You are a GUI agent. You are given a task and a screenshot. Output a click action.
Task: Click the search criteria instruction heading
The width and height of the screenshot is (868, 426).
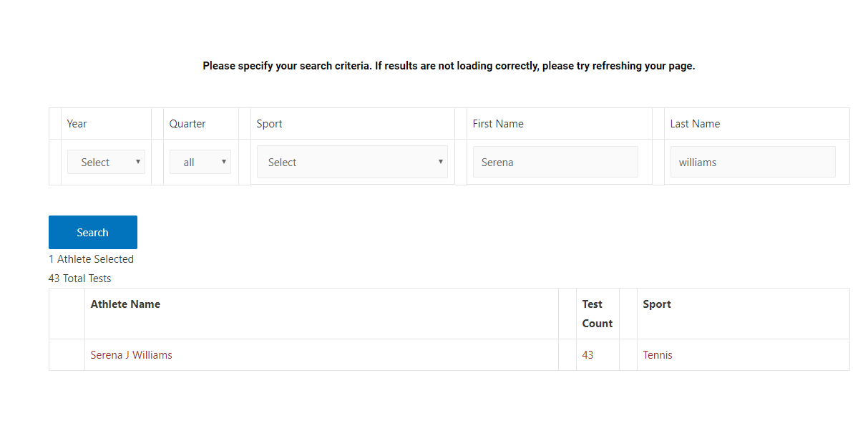[449, 66]
